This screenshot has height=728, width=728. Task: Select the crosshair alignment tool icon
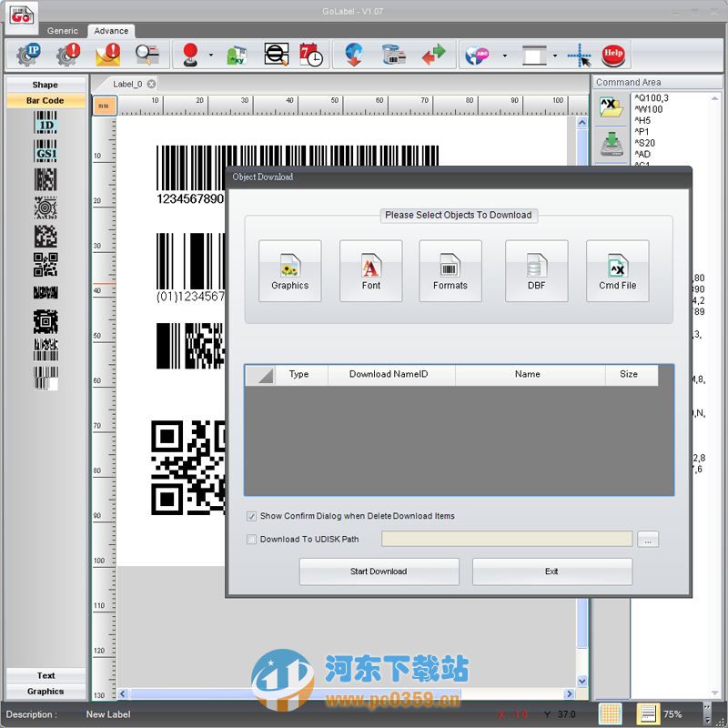coord(580,55)
